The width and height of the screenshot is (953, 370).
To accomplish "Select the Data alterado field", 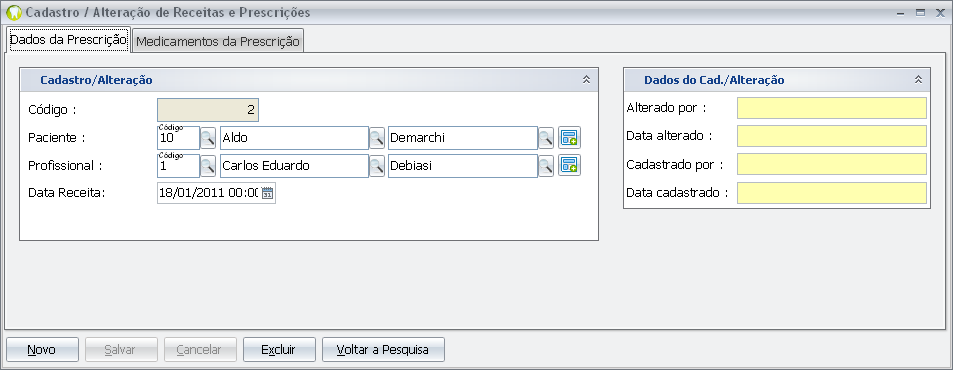I will 831,136.
